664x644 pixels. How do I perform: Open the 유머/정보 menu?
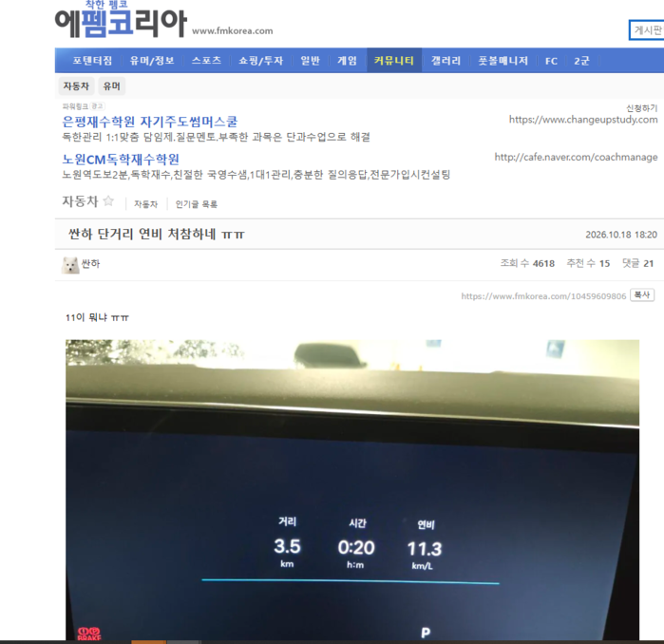(152, 61)
